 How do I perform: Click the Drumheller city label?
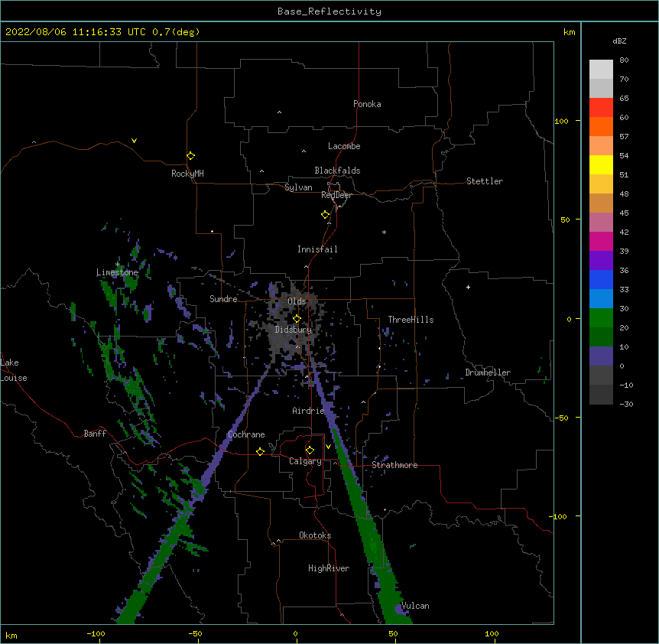[x=488, y=372]
